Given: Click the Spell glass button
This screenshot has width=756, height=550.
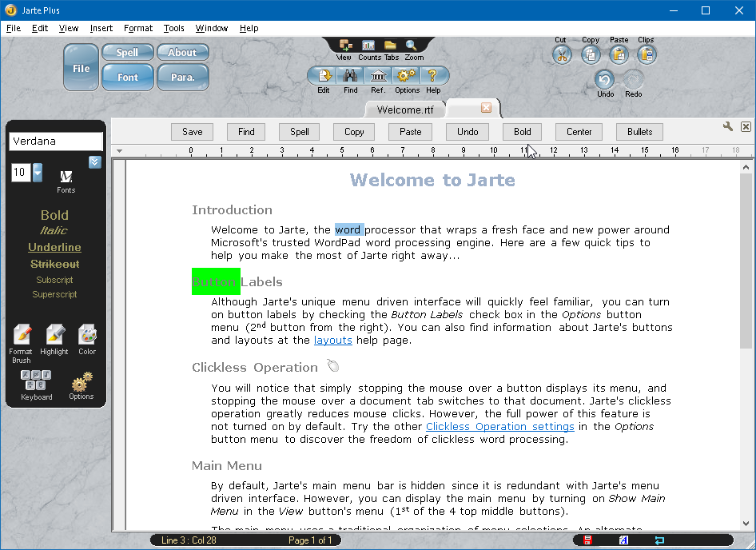Looking at the screenshot, I should coord(127,52).
